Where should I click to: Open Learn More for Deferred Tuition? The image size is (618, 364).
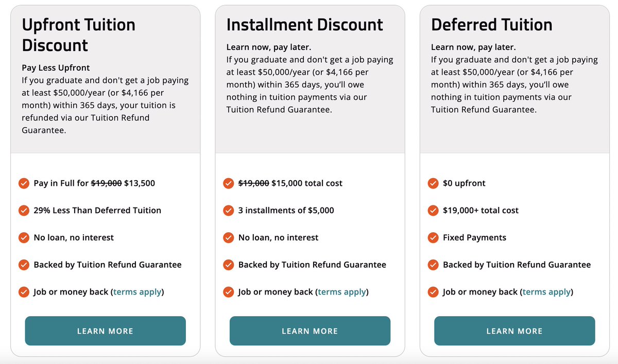pos(514,331)
